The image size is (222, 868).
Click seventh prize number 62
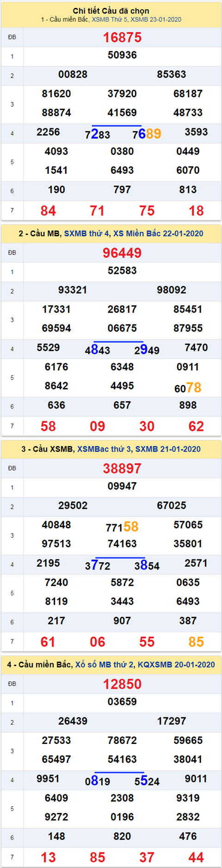[196, 427]
